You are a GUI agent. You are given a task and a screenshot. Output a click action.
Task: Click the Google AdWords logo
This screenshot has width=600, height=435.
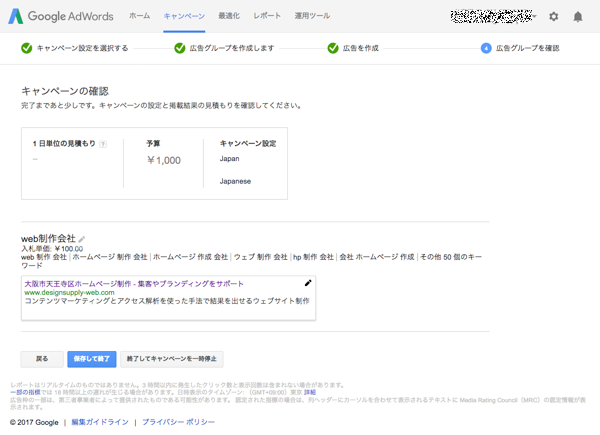tap(61, 16)
